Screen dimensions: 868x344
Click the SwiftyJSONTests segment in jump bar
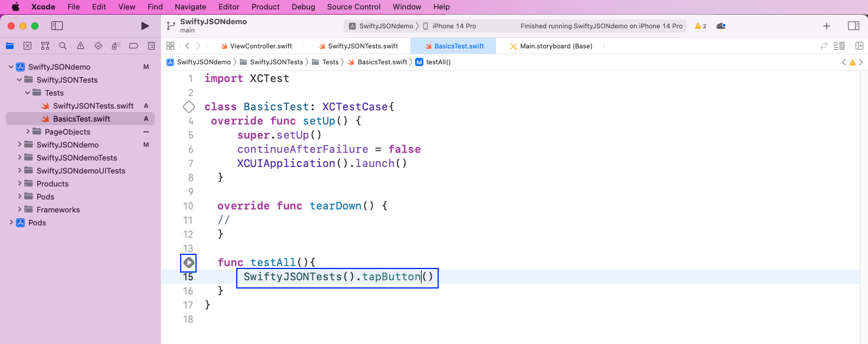272,62
